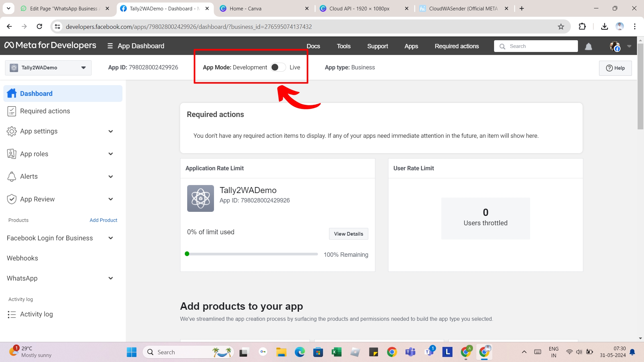Expand the App roles section
The height and width of the screenshot is (362, 644).
coord(111,154)
